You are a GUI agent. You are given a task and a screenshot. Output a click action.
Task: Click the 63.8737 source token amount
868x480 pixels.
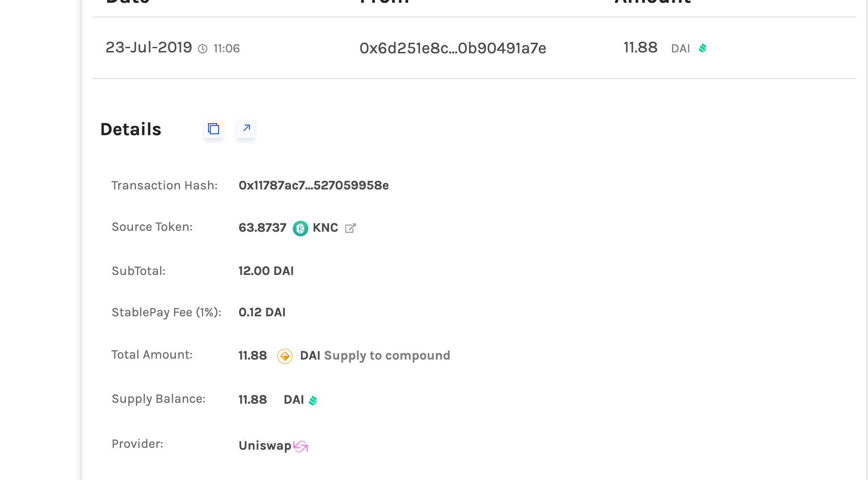(262, 228)
